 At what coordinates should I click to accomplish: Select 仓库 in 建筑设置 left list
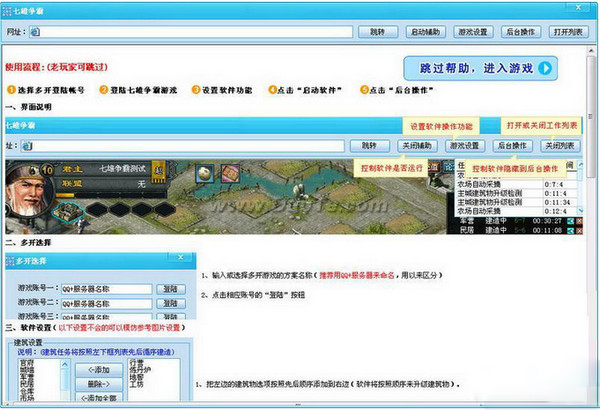pos(27,391)
